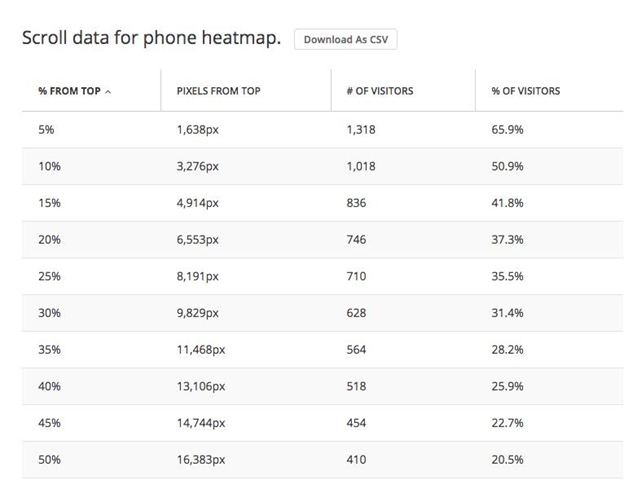Click the 31.4% of visitors value

pyautogui.click(x=507, y=313)
